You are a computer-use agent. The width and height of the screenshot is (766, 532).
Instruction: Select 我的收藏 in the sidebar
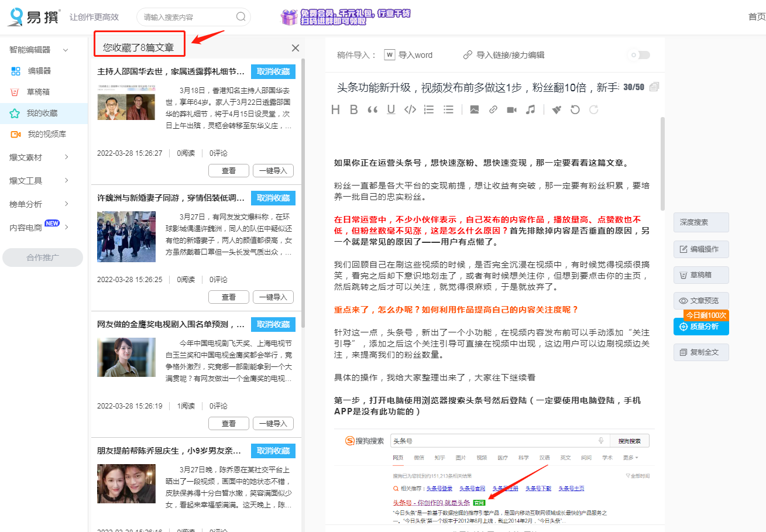(44, 113)
